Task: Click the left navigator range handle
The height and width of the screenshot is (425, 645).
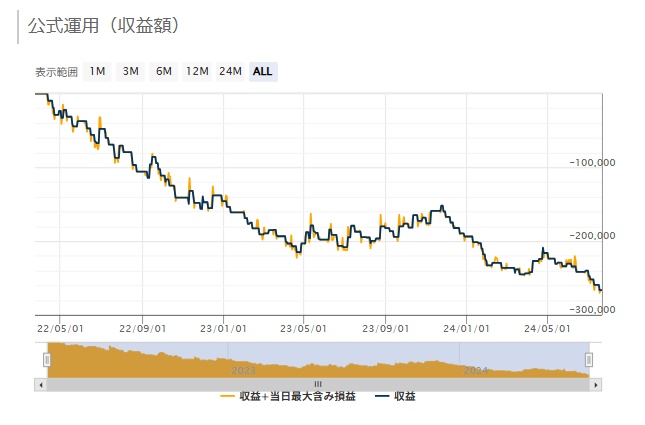Action: [x=46, y=359]
